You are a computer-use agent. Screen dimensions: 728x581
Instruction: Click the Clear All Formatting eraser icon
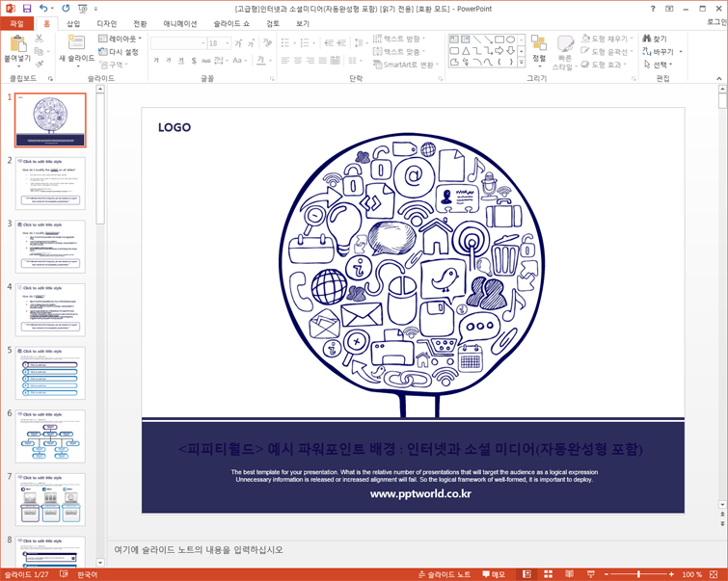coord(267,43)
